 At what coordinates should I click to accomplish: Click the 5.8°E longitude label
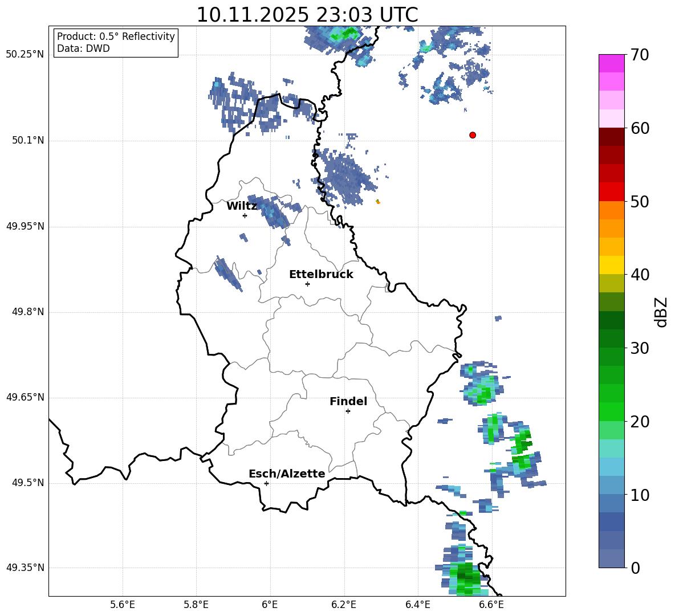coord(196,605)
